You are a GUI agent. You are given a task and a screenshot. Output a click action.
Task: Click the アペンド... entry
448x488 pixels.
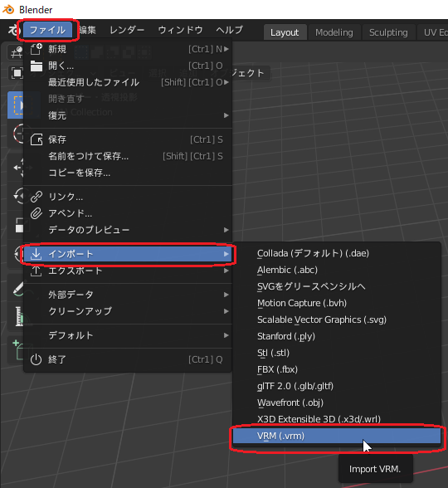[x=128, y=213]
